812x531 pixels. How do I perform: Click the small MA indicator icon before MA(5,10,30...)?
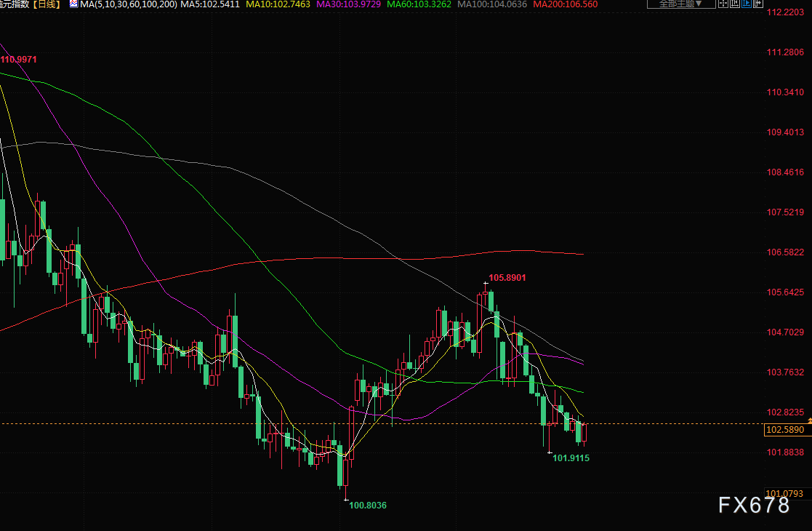point(73,4)
